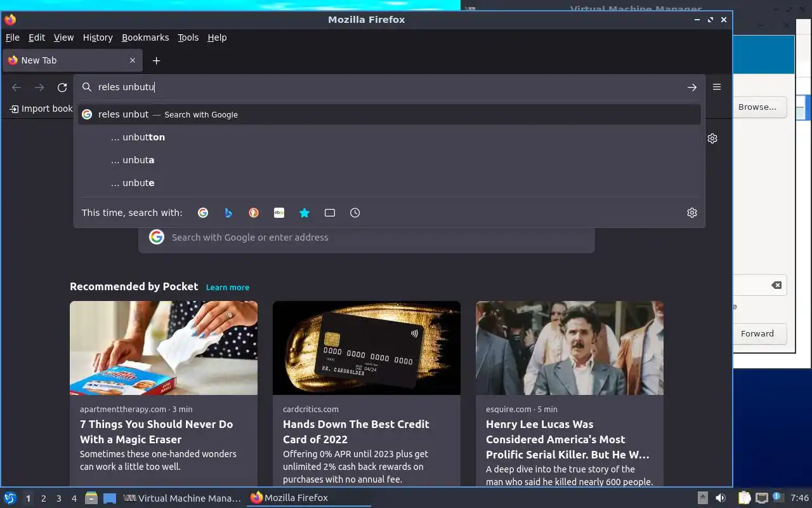Switch to Virtual Machine Manager taskbar entry
The image size is (812, 508).
182,498
